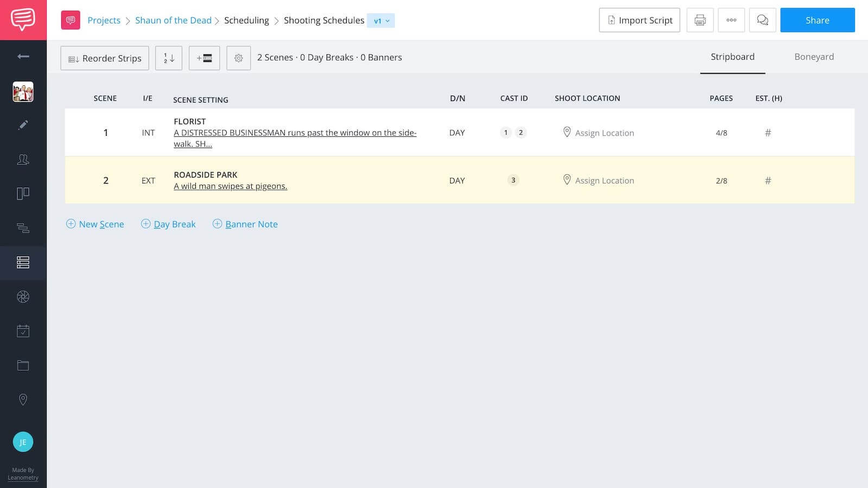Open the Shaun of the Dead breadcrumb link

point(173,20)
